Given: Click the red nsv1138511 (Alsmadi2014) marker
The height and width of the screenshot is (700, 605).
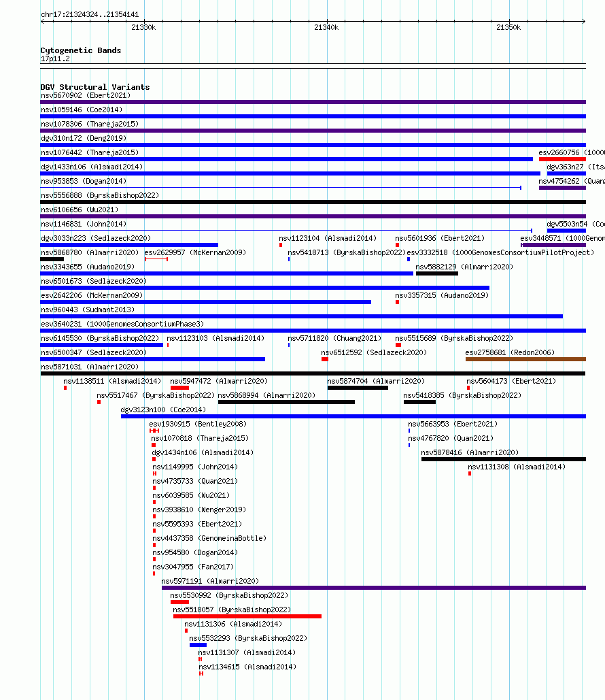Looking at the screenshot, I should click(65, 388).
